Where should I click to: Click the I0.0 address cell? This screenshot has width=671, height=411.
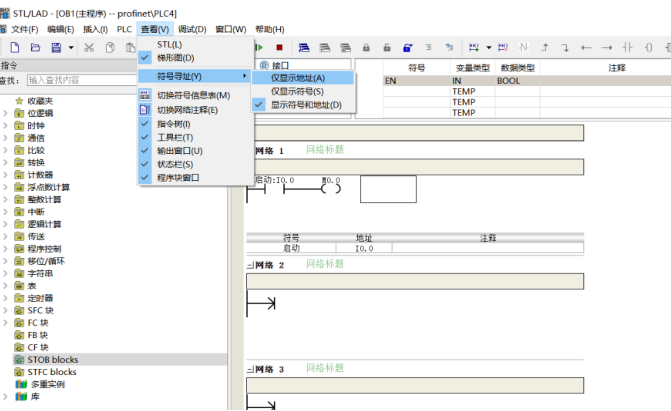point(364,248)
